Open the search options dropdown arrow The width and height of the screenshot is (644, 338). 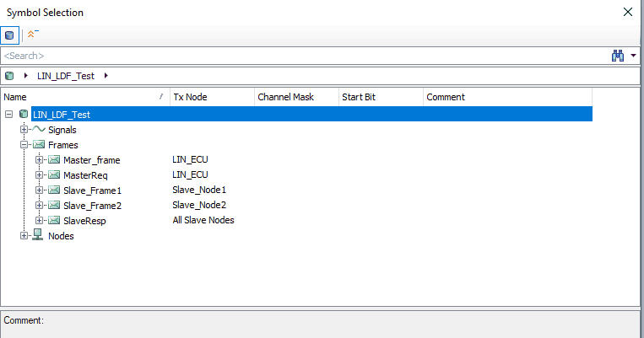[x=633, y=56]
